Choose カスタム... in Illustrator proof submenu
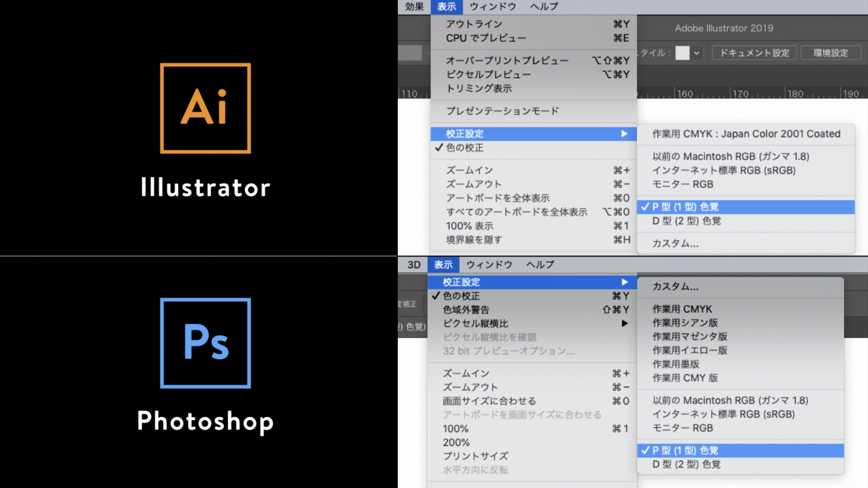Viewport: 868px width, 488px height. 746,243
